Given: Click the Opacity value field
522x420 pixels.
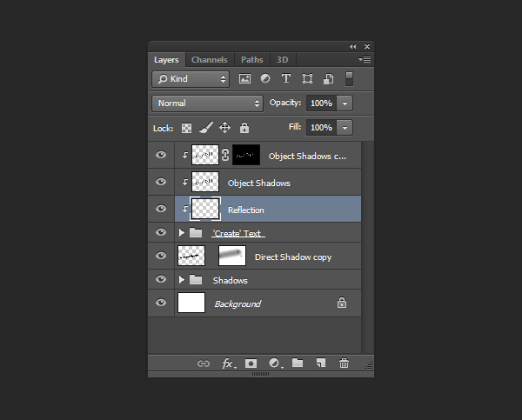Looking at the screenshot, I should pyautogui.click(x=322, y=103).
